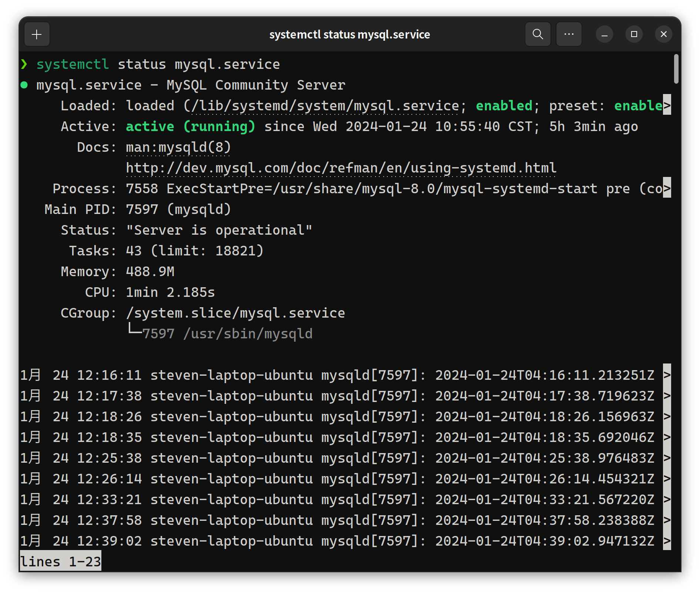Click the log line at 12:18:26
The width and height of the screenshot is (700, 593).
[x=345, y=417]
